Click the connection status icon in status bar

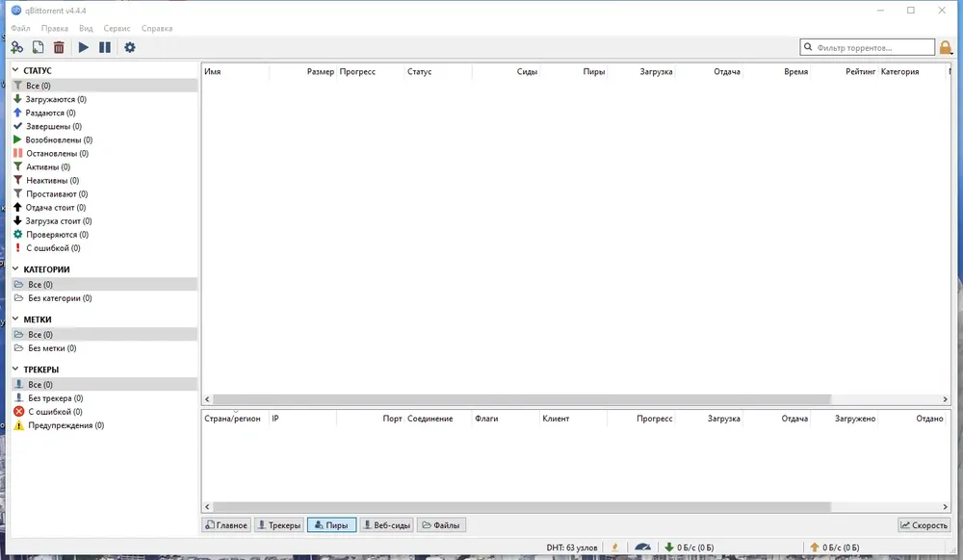click(614, 547)
